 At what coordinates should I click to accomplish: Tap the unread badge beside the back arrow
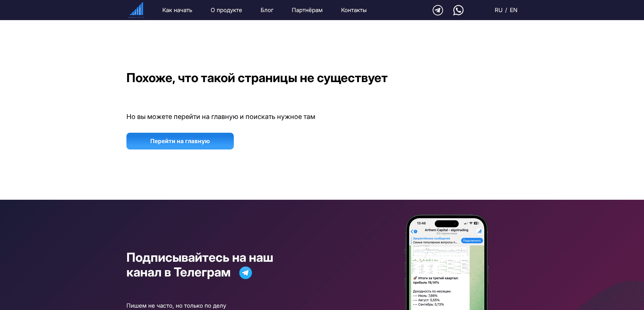point(415,231)
